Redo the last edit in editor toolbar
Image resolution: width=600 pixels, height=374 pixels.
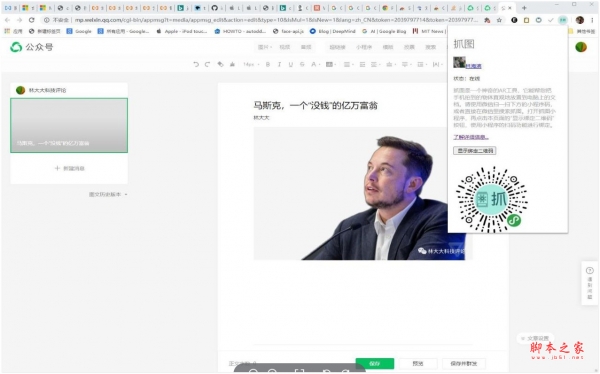207,64
